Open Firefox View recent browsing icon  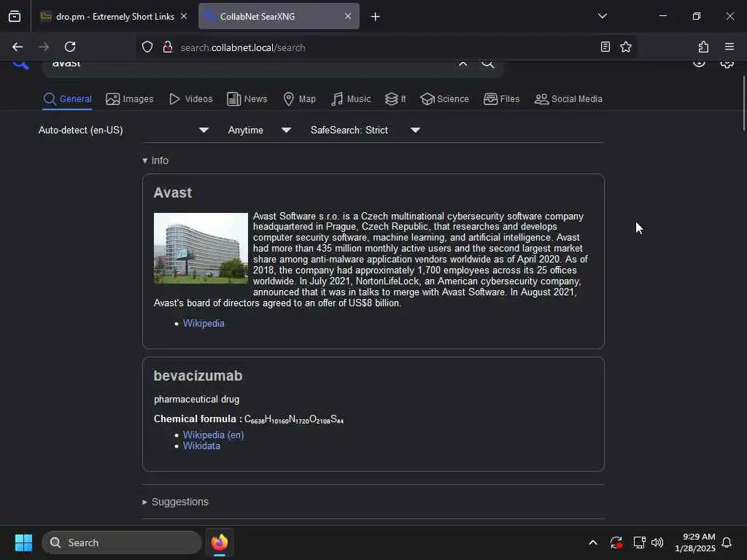[x=15, y=16]
